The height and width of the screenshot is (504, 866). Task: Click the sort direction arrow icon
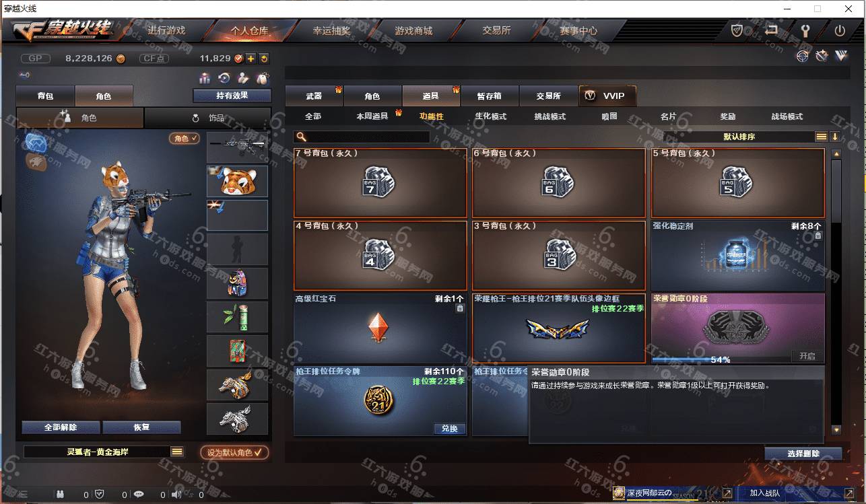[x=835, y=137]
